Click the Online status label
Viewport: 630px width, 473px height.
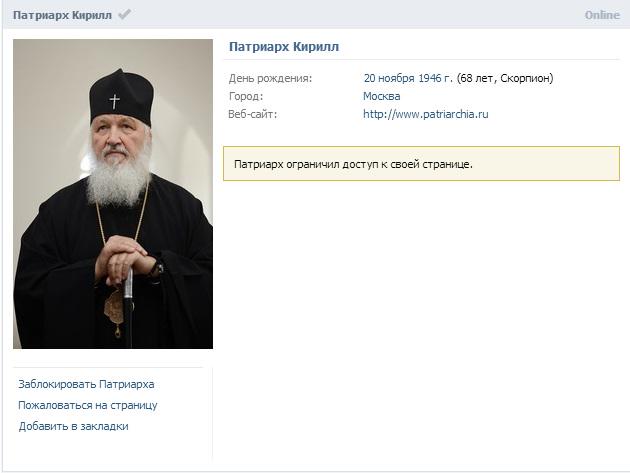(602, 15)
